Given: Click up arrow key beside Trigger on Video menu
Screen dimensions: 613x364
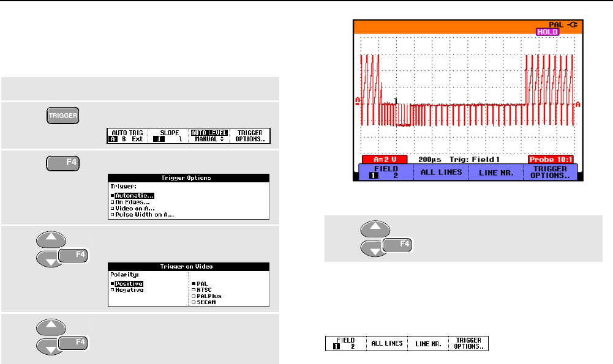Looking at the screenshot, I should tap(51, 239).
